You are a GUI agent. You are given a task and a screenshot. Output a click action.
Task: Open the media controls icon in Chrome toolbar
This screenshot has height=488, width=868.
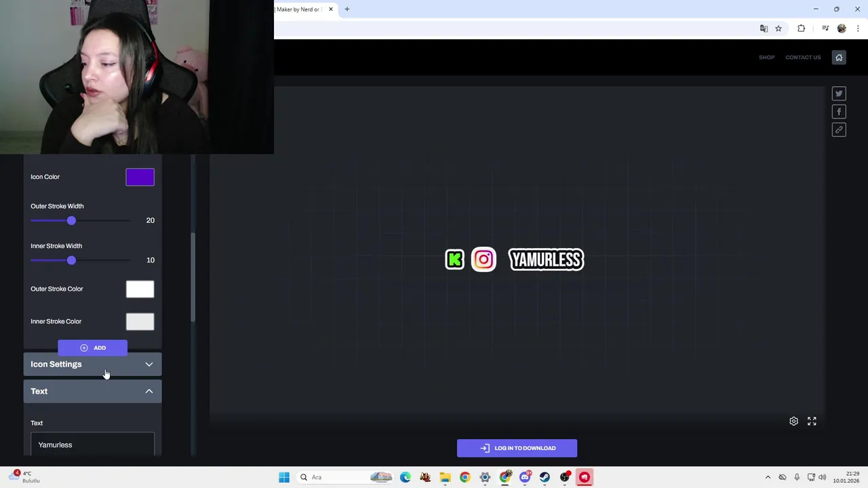[825, 28]
